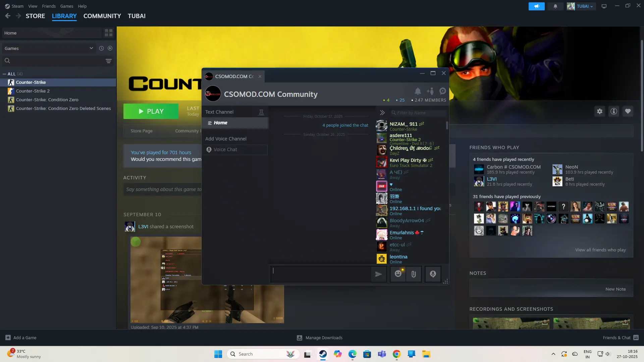This screenshot has width=644, height=362.
Task: Open the emoticon picker in chat
Action: [x=398, y=274]
